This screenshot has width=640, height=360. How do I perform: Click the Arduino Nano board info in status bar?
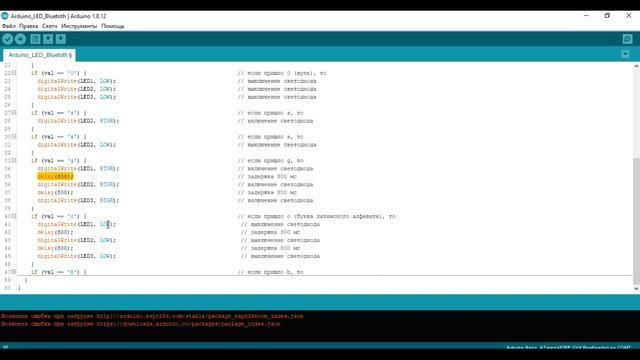[569, 347]
